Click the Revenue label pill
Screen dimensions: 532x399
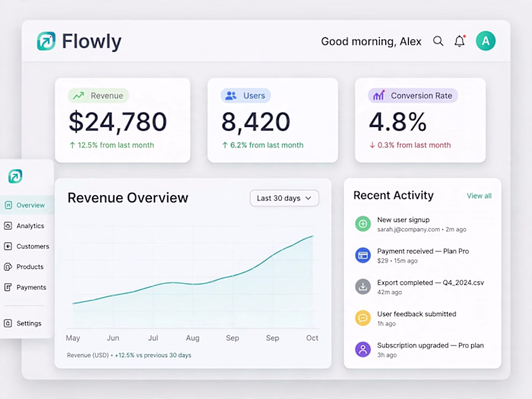click(98, 96)
